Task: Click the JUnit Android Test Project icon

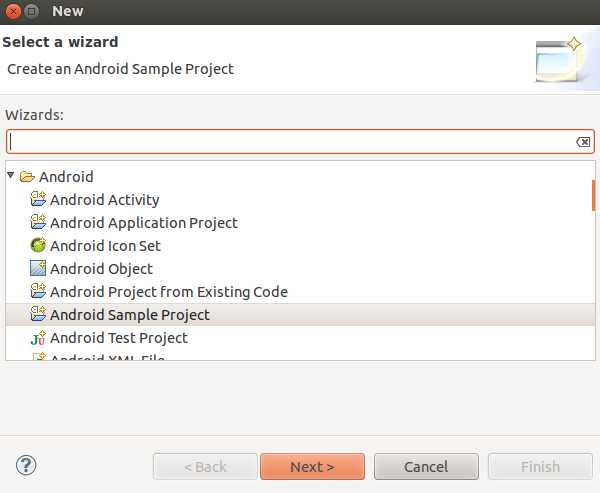Action: pos(38,338)
